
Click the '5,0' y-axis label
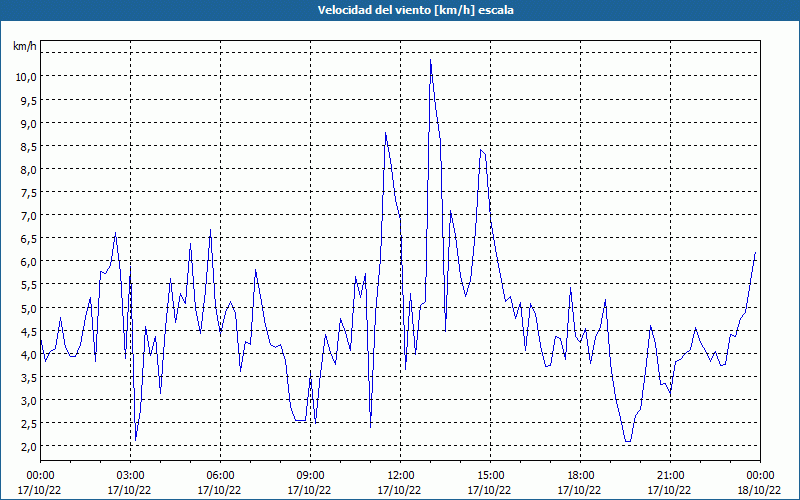pyautogui.click(x=29, y=308)
